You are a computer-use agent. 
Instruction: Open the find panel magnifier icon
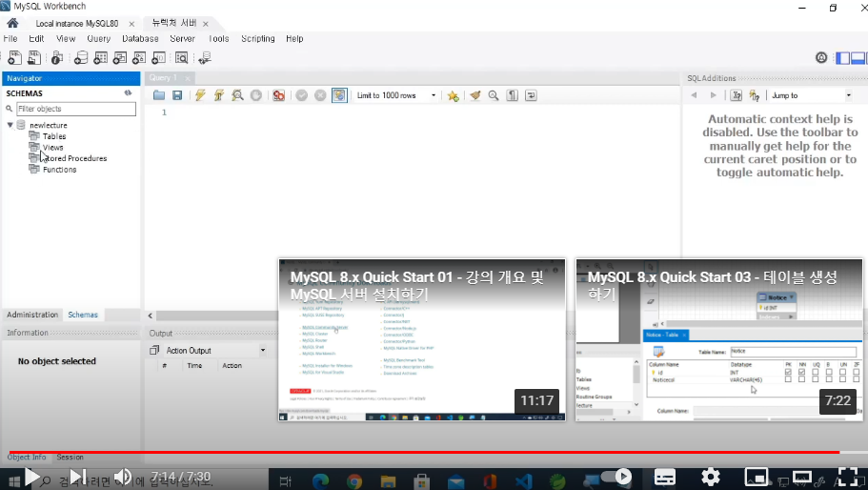tap(494, 95)
